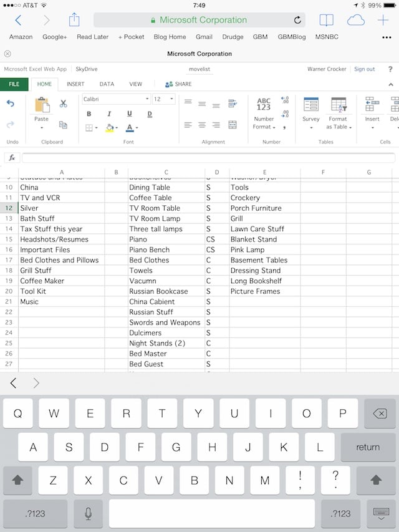Open the SkyDrive link
This screenshot has width=399, height=532.
point(87,69)
